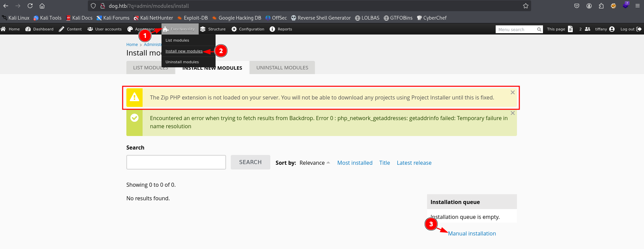Open the This page document icon
This screenshot has width=644, height=249.
[x=570, y=29]
